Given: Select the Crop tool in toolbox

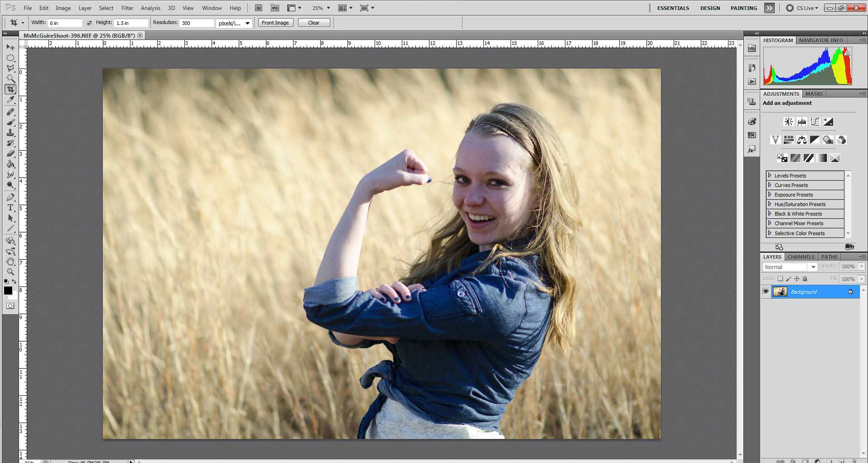Looking at the screenshot, I should (x=10, y=89).
